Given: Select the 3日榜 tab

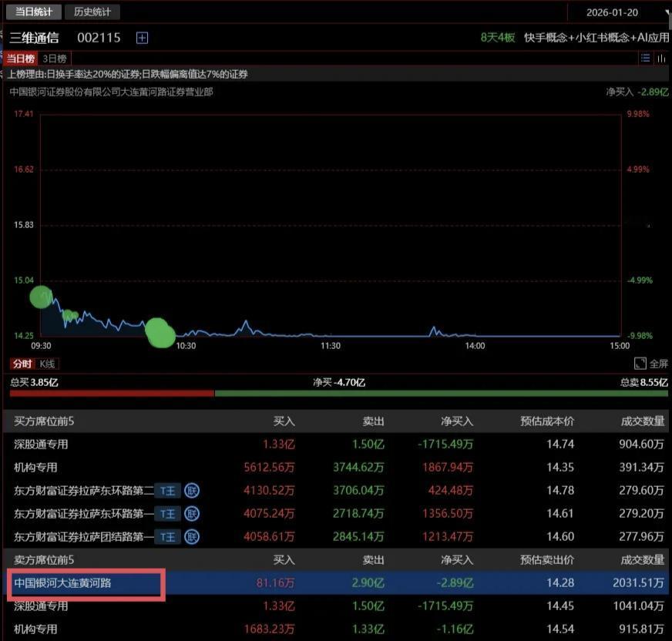Looking at the screenshot, I should click(55, 59).
